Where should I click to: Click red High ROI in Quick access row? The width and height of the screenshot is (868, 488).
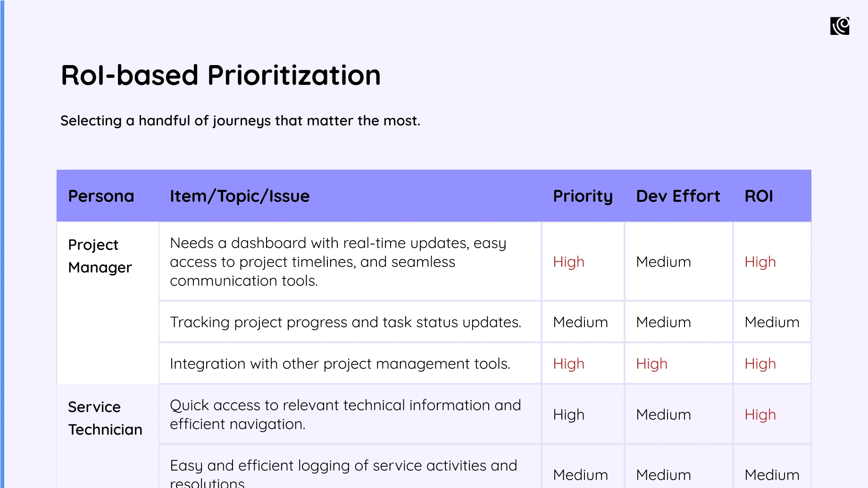pos(760,414)
